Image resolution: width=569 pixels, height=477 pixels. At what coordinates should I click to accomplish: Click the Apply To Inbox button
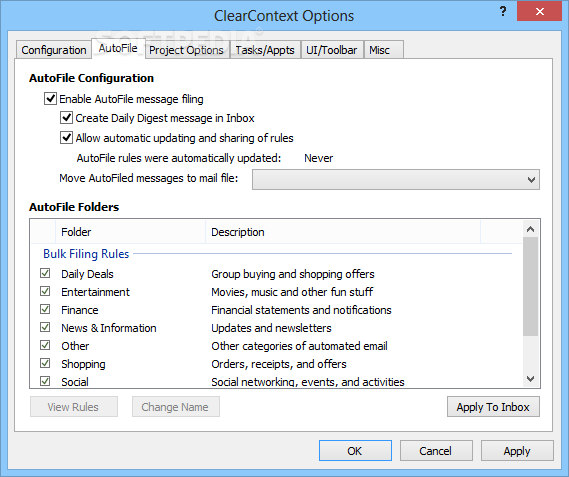(493, 407)
